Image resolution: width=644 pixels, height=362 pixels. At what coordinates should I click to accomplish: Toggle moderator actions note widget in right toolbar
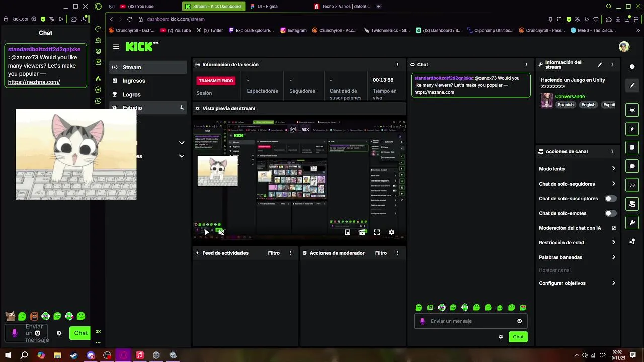[x=632, y=147]
